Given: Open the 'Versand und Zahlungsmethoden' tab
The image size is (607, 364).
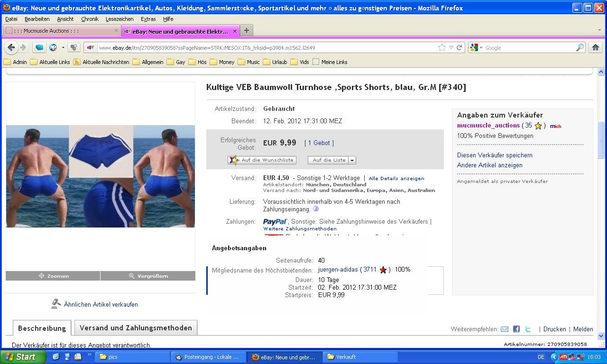Looking at the screenshot, I should tap(136, 328).
